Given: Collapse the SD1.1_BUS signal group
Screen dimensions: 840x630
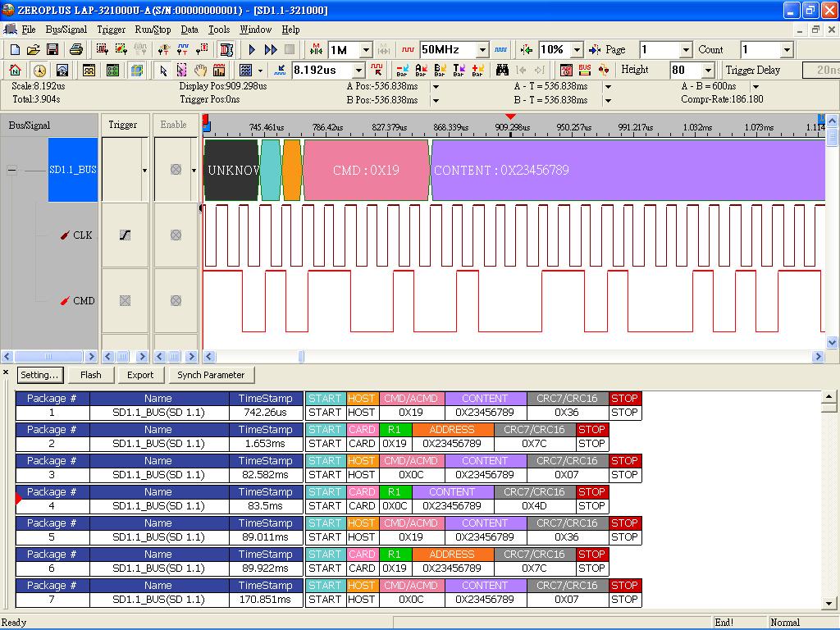Looking at the screenshot, I should (10, 171).
